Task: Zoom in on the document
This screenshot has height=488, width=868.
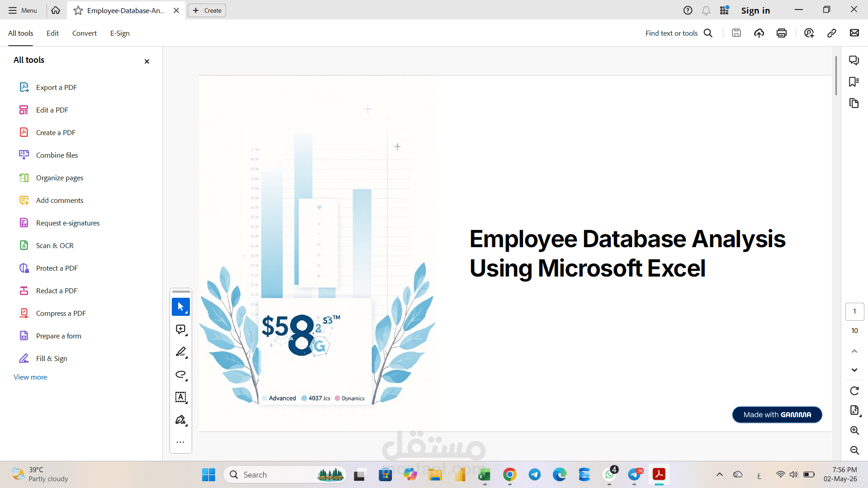Action: [x=854, y=430]
